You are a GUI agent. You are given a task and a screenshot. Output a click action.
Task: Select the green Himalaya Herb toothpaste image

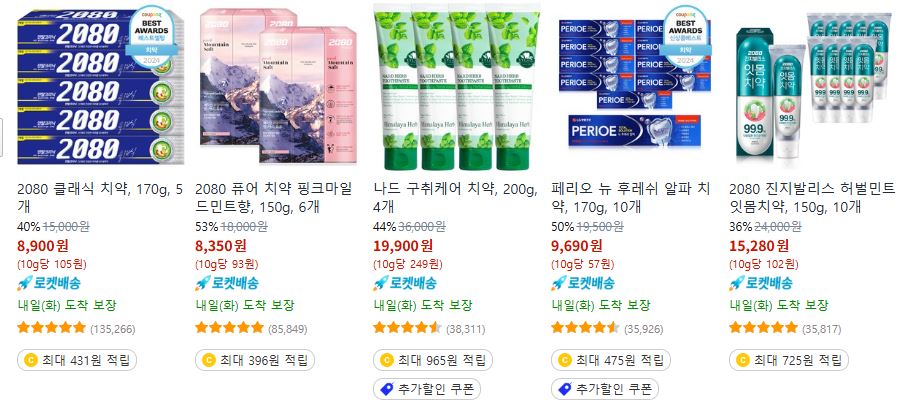tap(457, 87)
